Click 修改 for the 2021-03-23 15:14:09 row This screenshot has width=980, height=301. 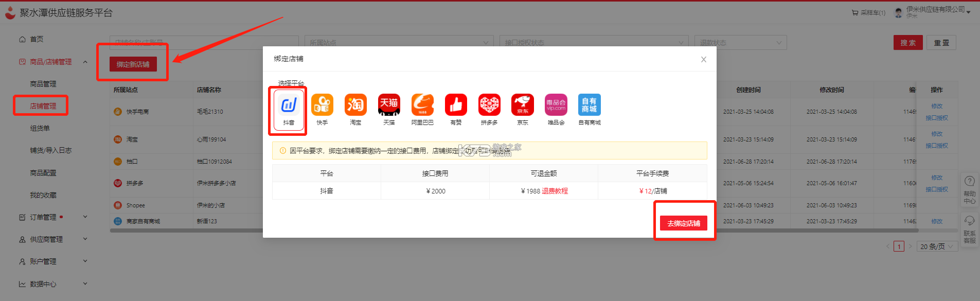(937, 134)
